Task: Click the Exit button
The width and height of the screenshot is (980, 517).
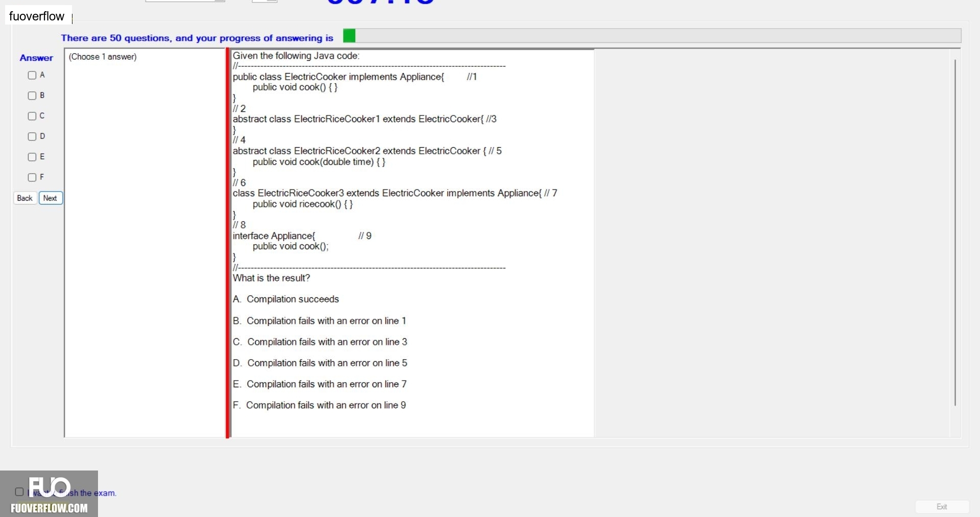Action: click(942, 507)
